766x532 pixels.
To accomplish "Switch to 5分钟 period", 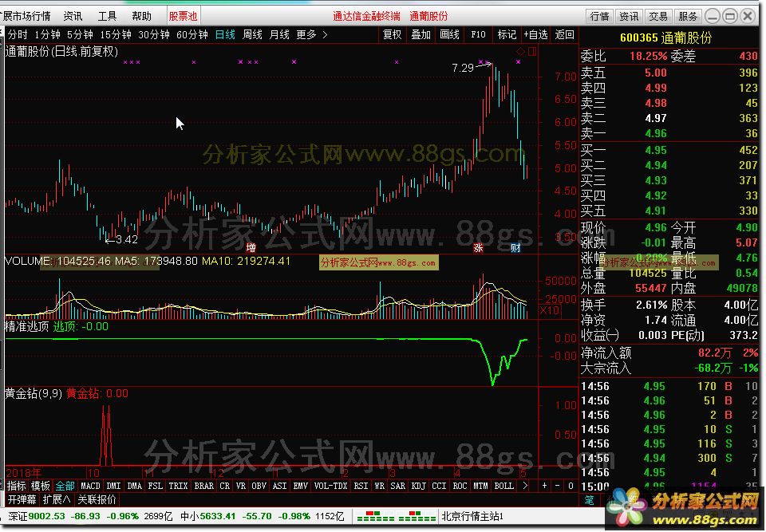I will [80, 34].
